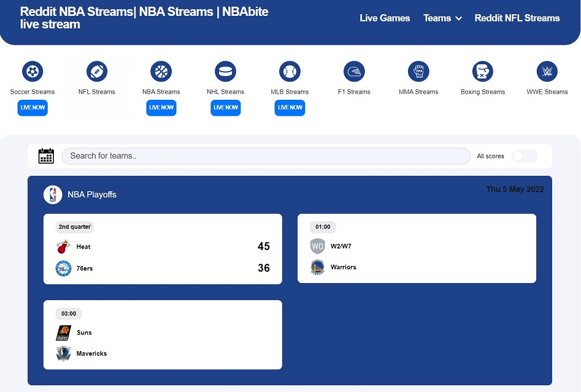Image resolution: width=581 pixels, height=392 pixels.
Task: Click the Heat score 45
Action: (x=264, y=246)
